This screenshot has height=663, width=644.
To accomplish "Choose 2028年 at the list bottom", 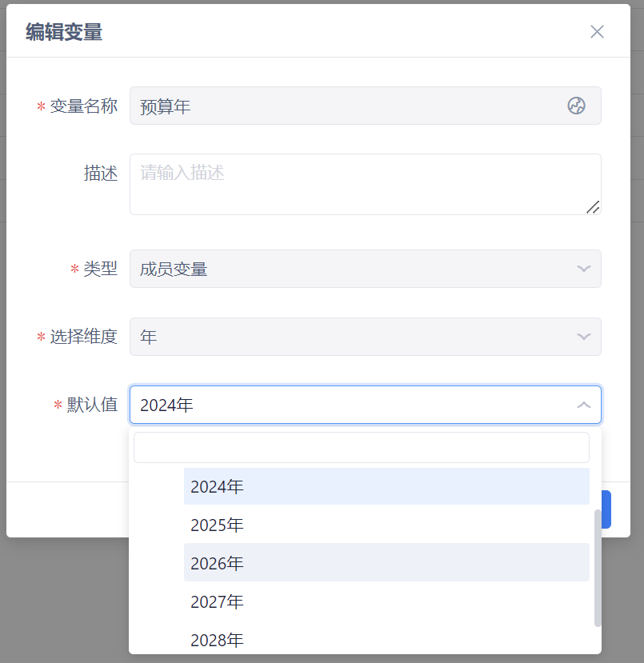I will [386, 640].
